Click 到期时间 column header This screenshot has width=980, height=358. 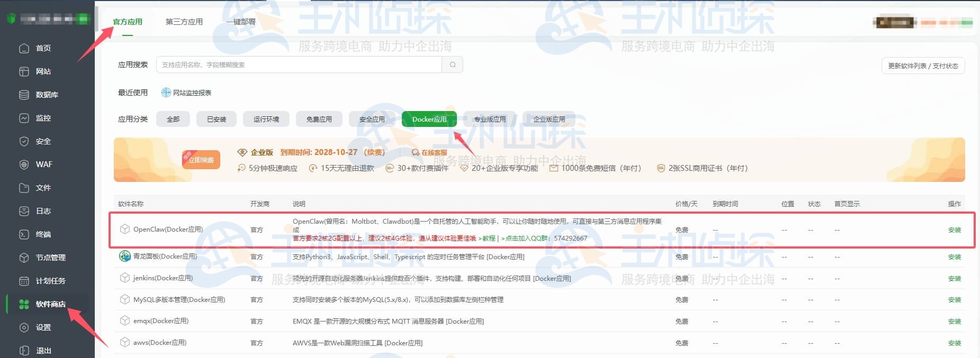tap(725, 204)
